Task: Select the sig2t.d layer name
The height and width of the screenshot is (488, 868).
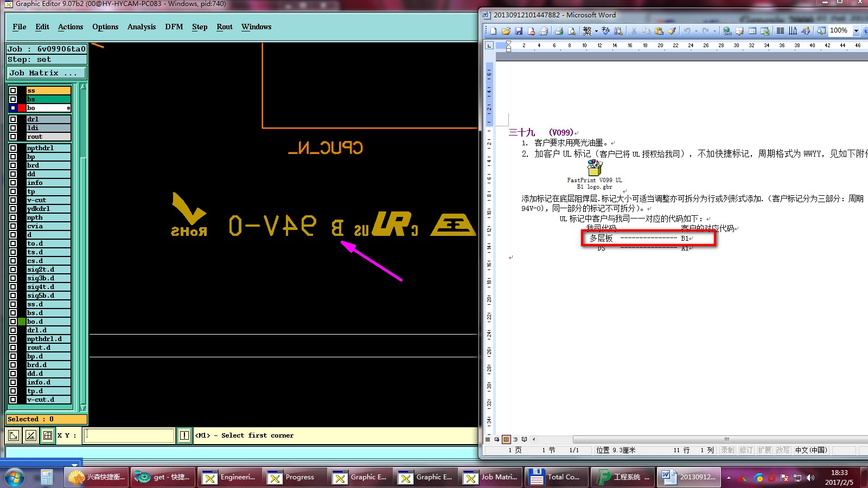Action: pos(48,269)
